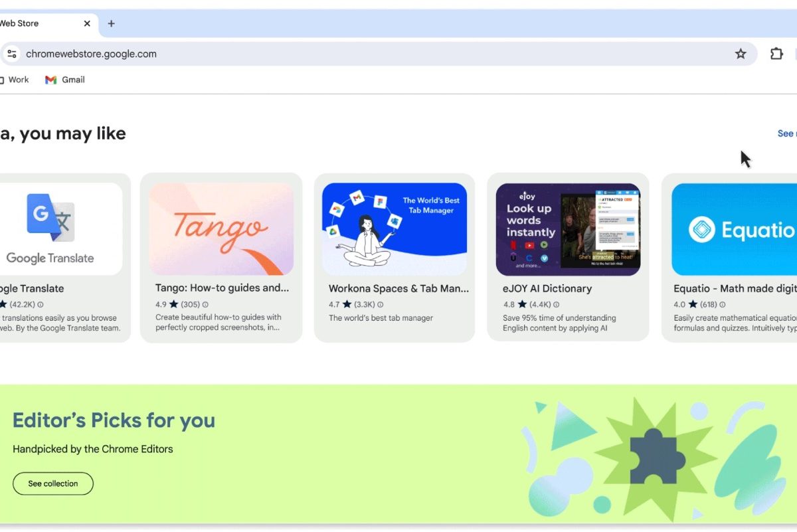Click the eJOY AI Dictionary title

[x=547, y=288]
